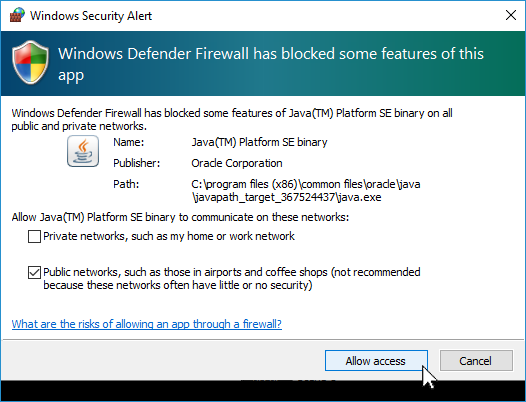Click the Public networks description text
The height and width of the screenshot is (402, 526).
[231, 279]
